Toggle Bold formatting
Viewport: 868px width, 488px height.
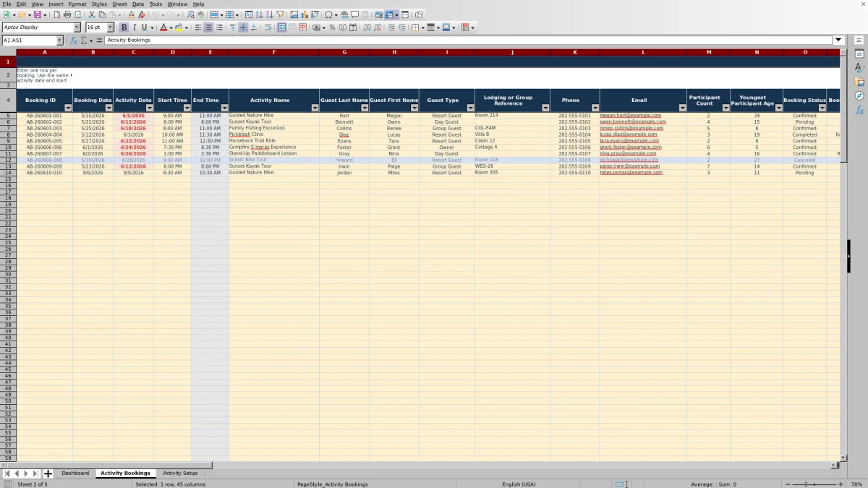coord(124,27)
